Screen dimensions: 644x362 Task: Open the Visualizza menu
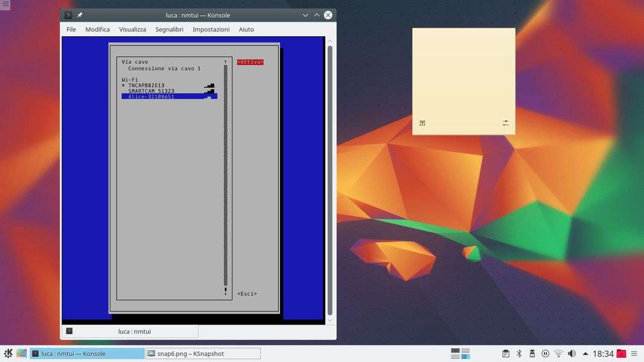[x=132, y=29]
